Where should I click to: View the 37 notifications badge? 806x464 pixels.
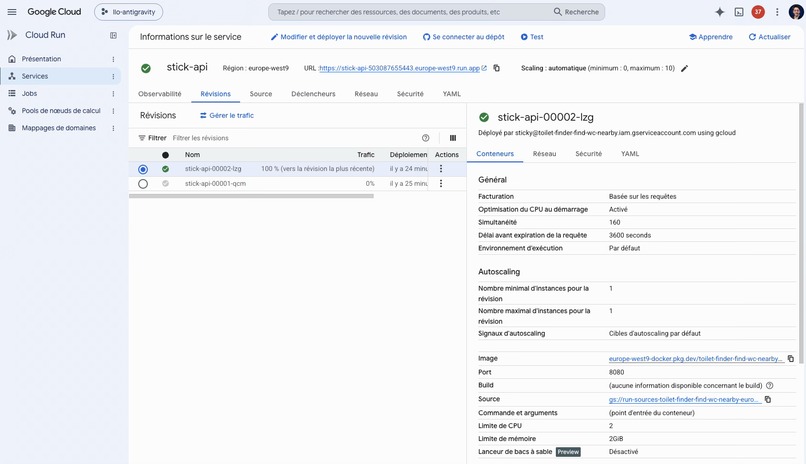(x=758, y=12)
